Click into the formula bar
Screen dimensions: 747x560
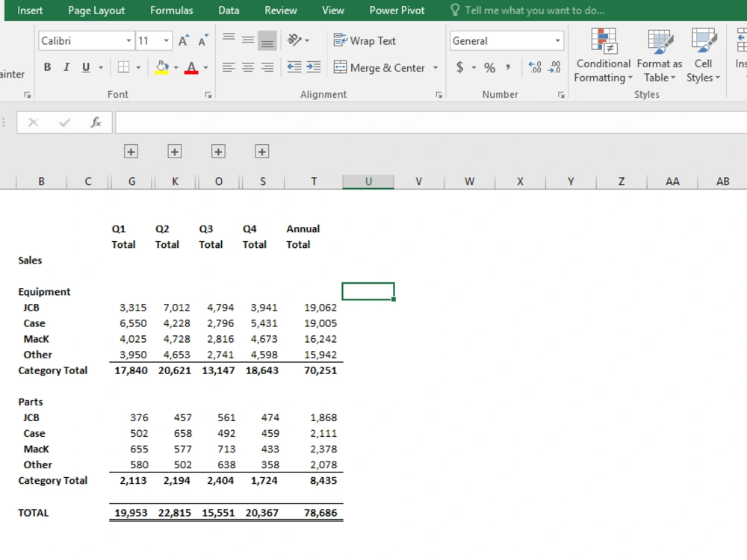click(431, 123)
